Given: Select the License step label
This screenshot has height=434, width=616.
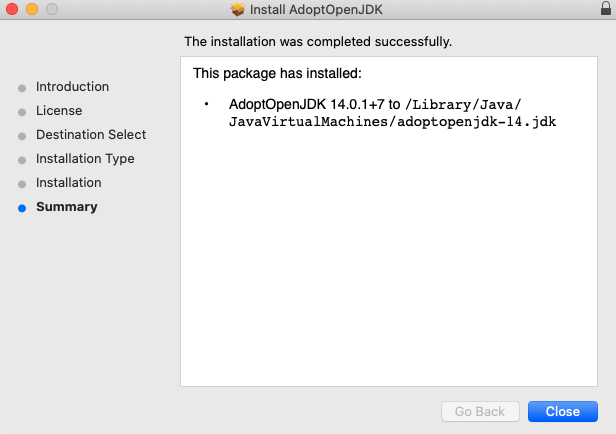Looking at the screenshot, I should (59, 111).
